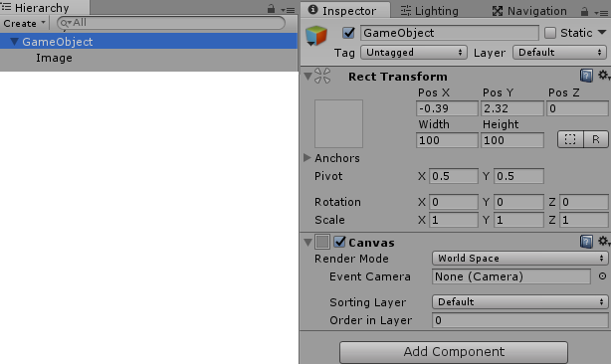Image resolution: width=611 pixels, height=364 pixels.
Task: Toggle the Hierarchy panel lock icon
Action: [271, 9]
